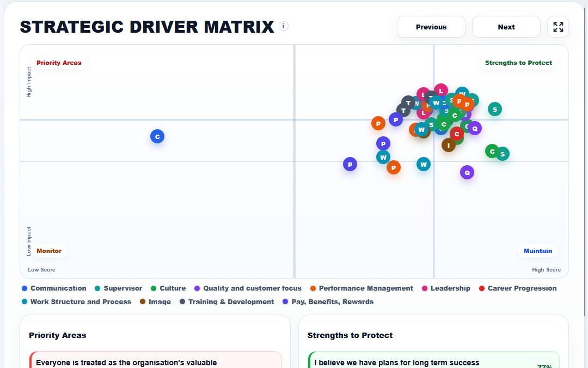Image resolution: width=588 pixels, height=368 pixels.
Task: Select the leftmost indigo Pay P point
Action: pos(350,165)
